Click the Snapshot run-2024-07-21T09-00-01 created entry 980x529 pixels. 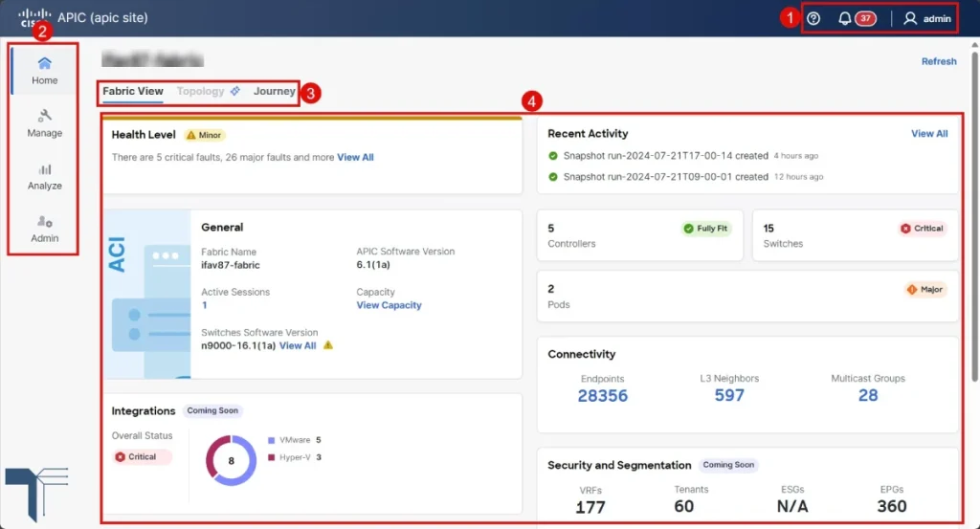(x=666, y=177)
